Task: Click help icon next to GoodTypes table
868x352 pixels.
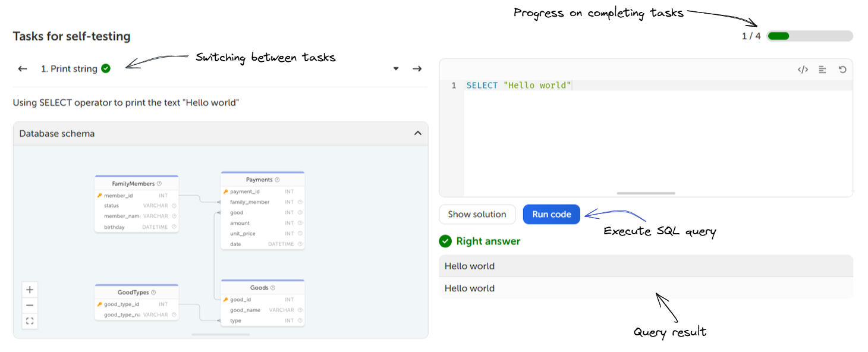Action: coord(153,293)
